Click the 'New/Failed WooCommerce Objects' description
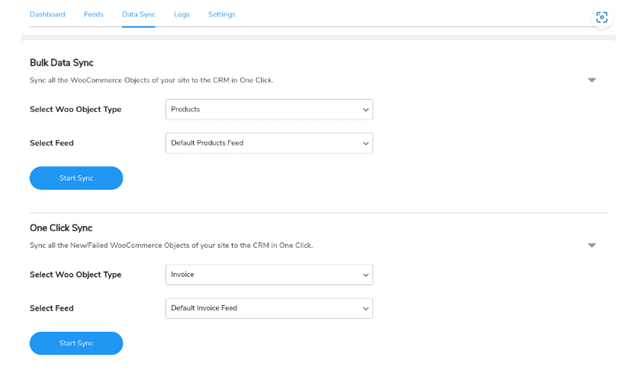 (171, 245)
